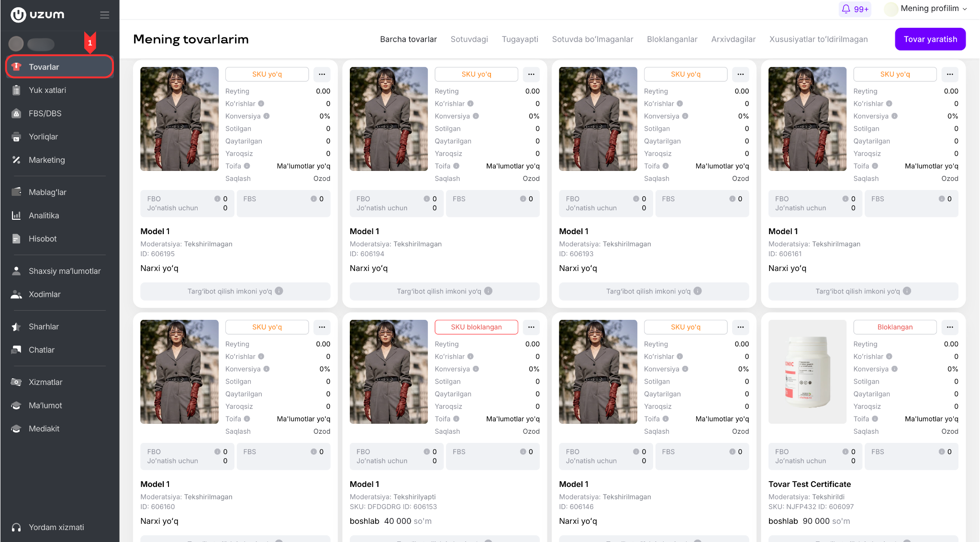Open Marketing percent icon
This screenshot has height=542, width=980.
(16, 160)
